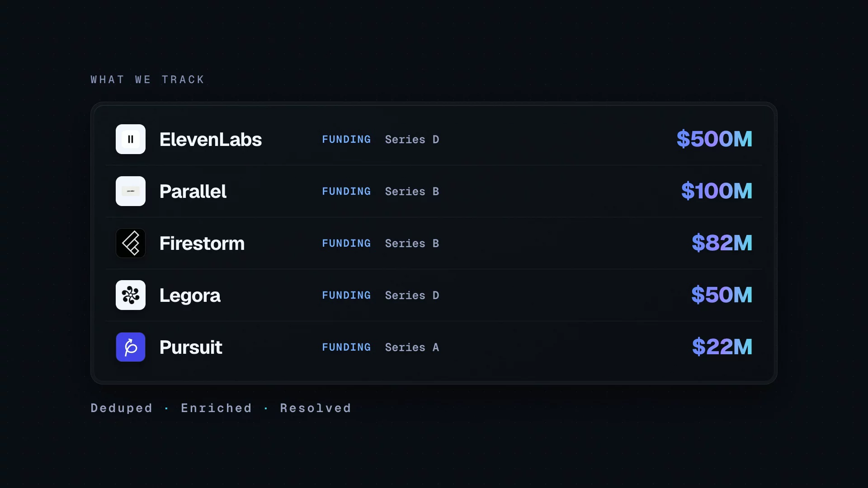Click the WHAT WE TRACK heading
868x488 pixels.
click(x=147, y=80)
